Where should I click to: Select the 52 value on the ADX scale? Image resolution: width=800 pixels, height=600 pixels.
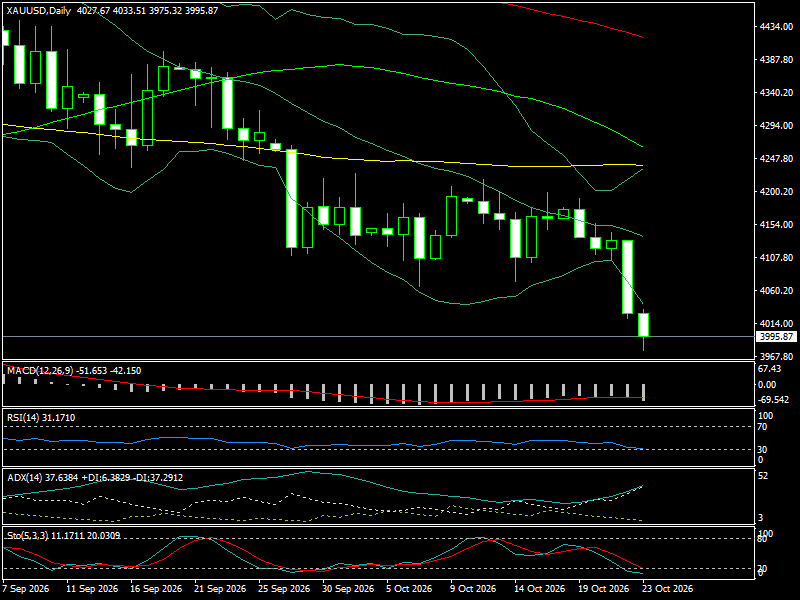click(763, 476)
